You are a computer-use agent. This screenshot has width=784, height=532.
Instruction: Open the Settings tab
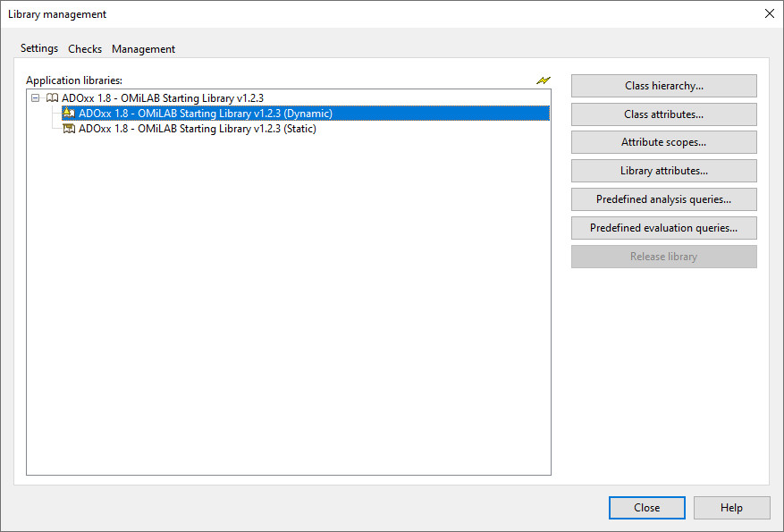(x=39, y=48)
